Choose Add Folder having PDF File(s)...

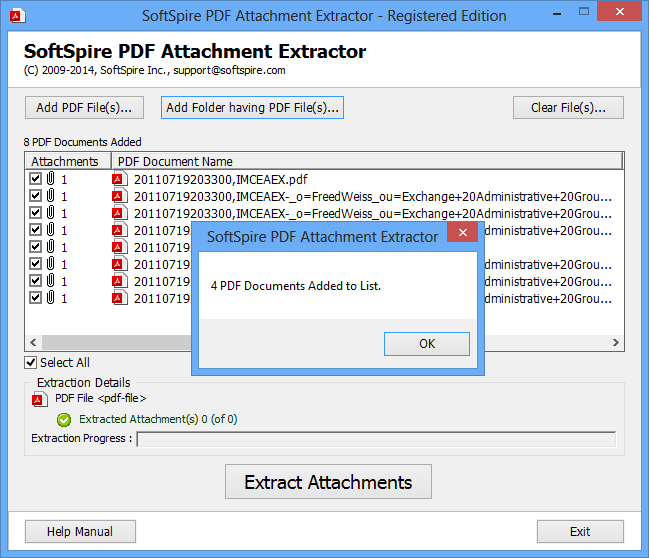[x=252, y=108]
